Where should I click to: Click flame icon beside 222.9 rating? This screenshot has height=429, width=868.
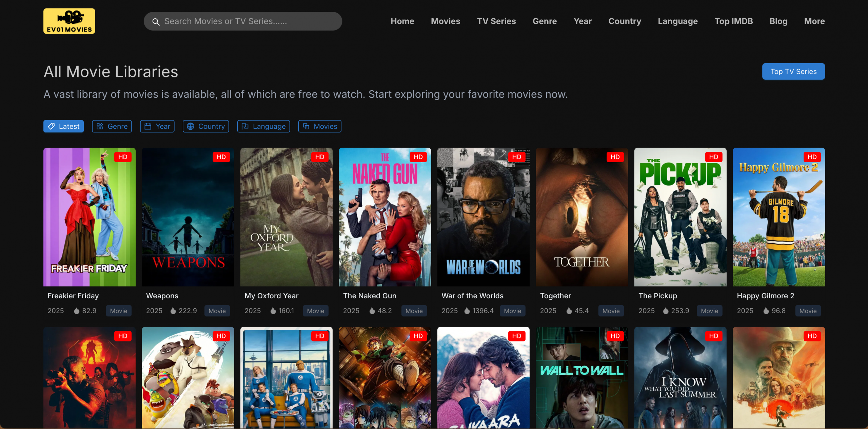coord(173,311)
